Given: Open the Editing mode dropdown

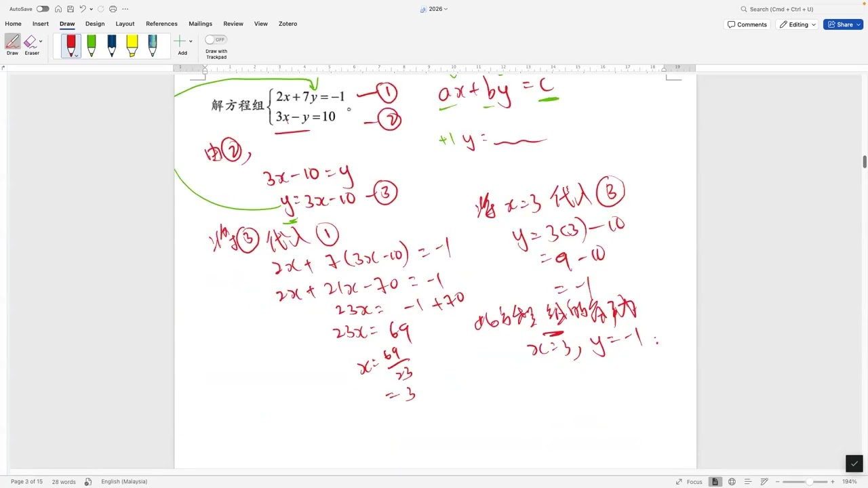Looking at the screenshot, I should click(x=797, y=24).
